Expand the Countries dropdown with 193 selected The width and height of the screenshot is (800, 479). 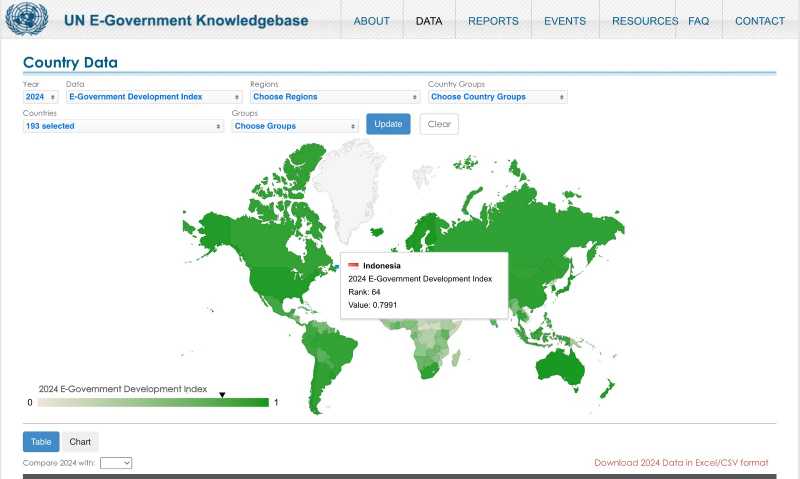pos(123,126)
